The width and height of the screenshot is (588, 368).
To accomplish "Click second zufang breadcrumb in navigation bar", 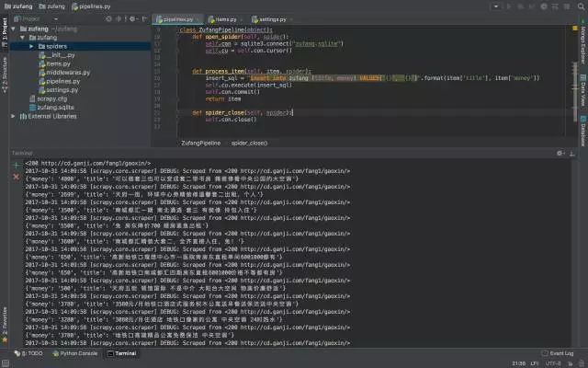I will [x=52, y=6].
